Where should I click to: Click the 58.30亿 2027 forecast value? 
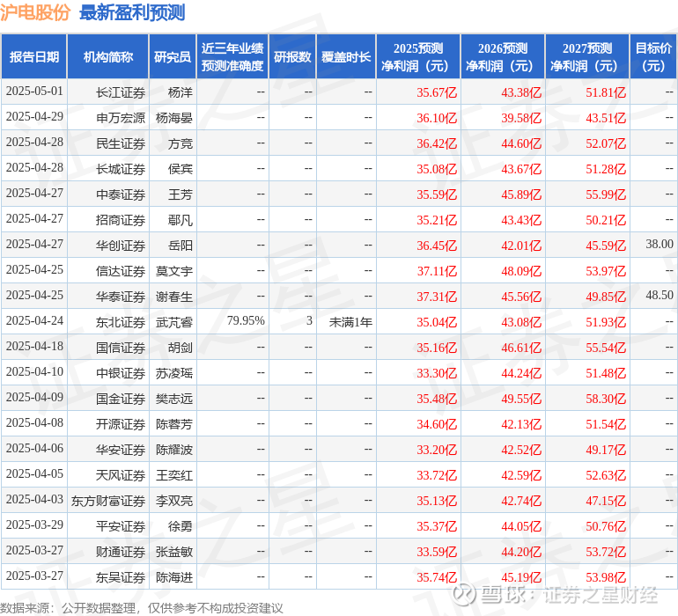tap(606, 399)
